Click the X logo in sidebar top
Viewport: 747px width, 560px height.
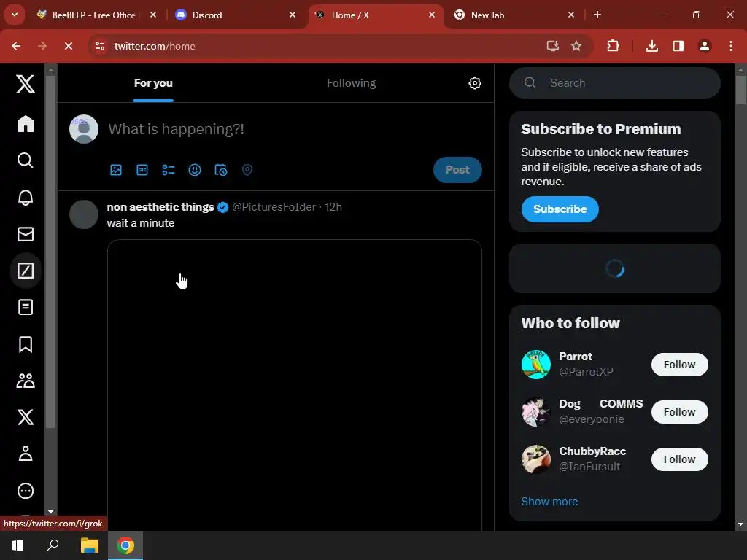pos(26,84)
